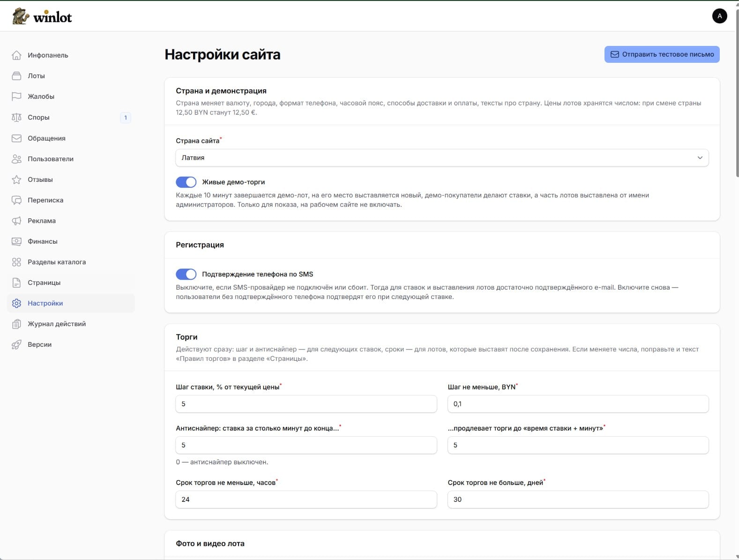The image size is (739, 560).
Task: Open the user avatar menu
Action: pyautogui.click(x=719, y=16)
